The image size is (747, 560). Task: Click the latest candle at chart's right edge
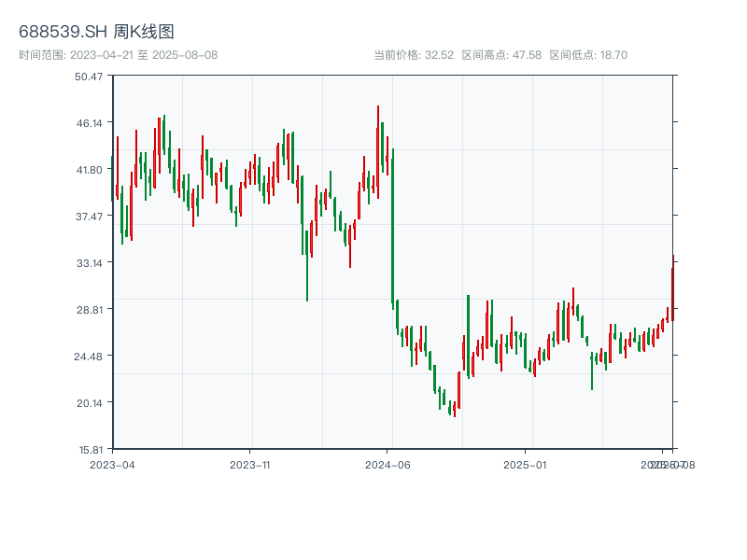(672, 289)
